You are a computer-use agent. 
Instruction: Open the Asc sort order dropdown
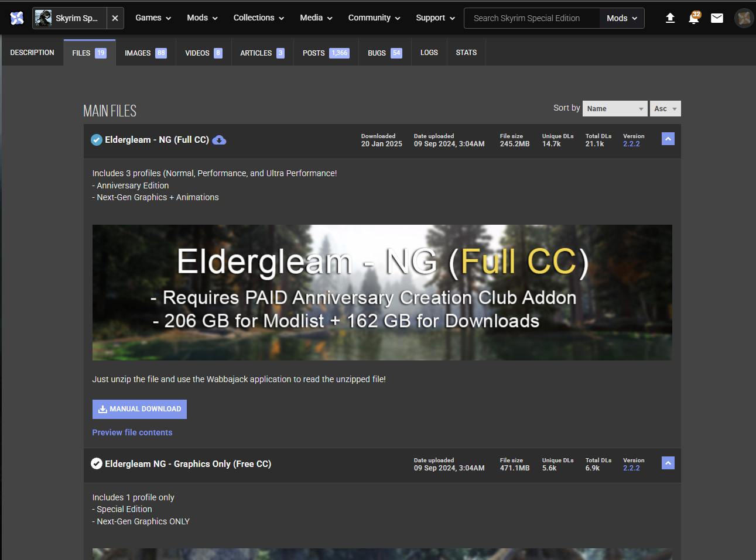[x=665, y=109]
